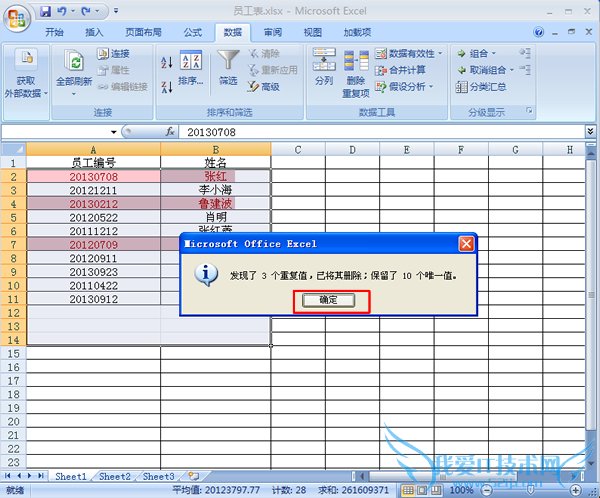Screen dimensions: 600x498
Task: Select column C header
Action: pos(298,150)
